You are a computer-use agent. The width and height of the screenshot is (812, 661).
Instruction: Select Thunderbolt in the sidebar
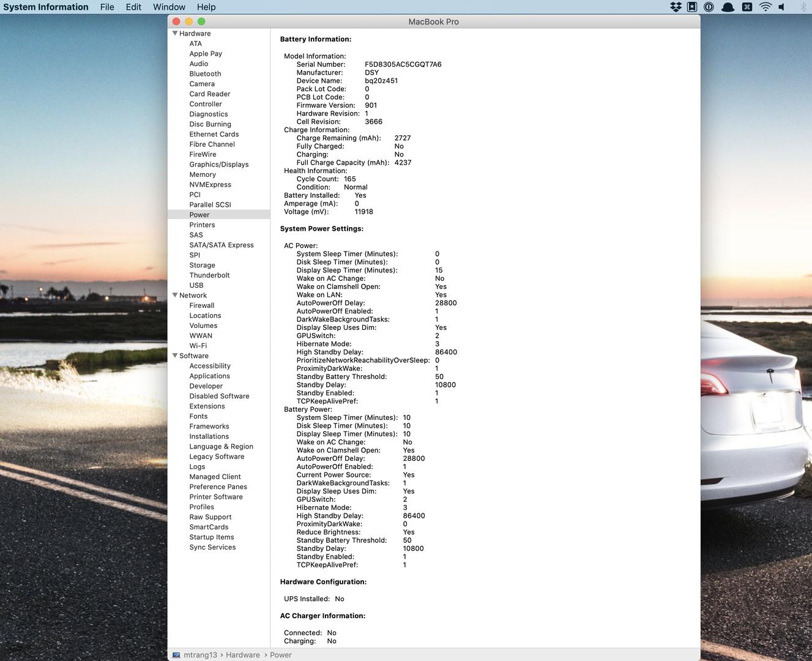pyautogui.click(x=210, y=275)
